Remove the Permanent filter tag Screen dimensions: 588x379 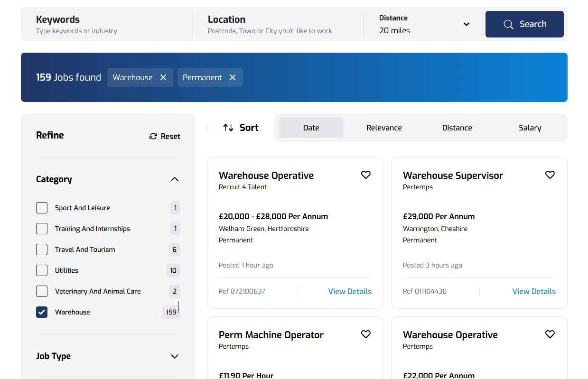tap(233, 77)
